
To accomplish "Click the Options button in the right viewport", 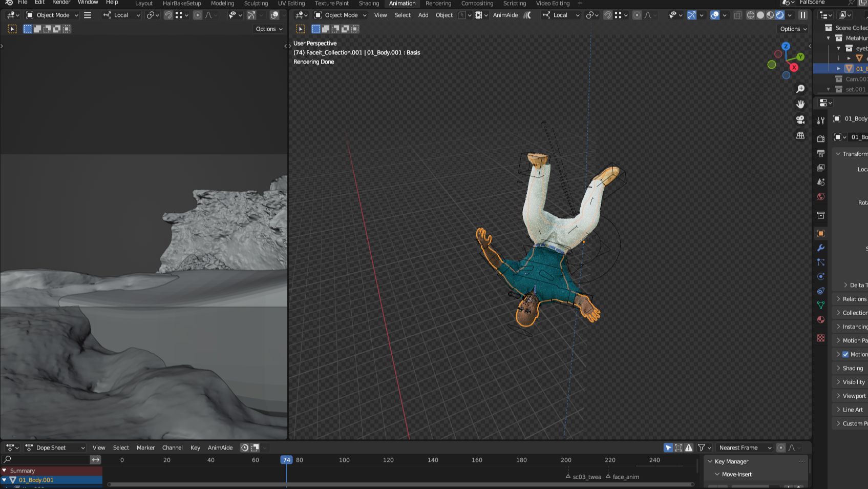I will [793, 29].
